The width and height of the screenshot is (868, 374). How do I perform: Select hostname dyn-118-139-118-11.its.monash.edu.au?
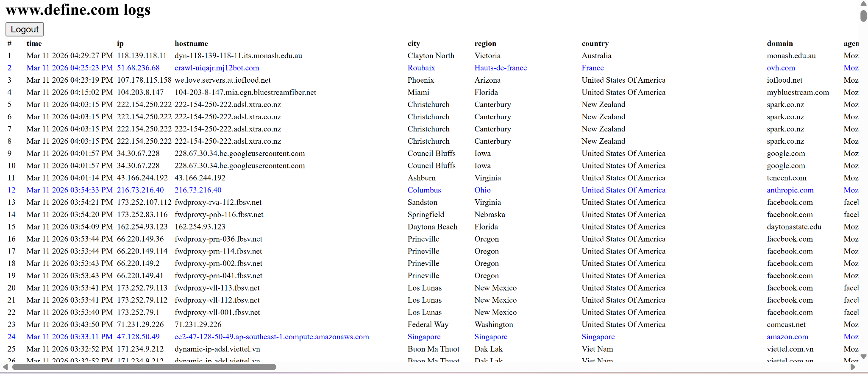(238, 56)
